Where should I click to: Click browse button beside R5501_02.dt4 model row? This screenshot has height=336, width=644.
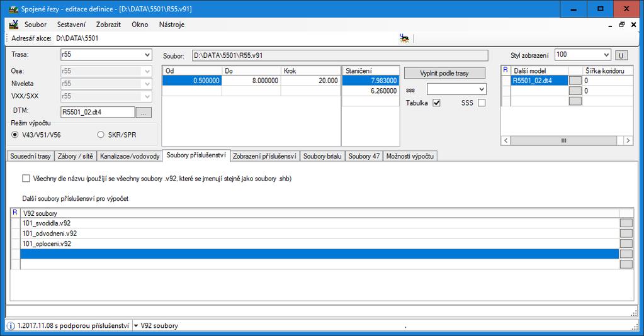tap(575, 81)
